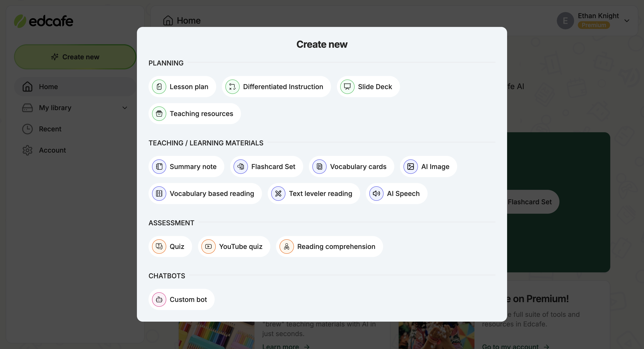This screenshot has height=349, width=644.
Task: Select the Differentiated Instruction icon
Action: (232, 86)
